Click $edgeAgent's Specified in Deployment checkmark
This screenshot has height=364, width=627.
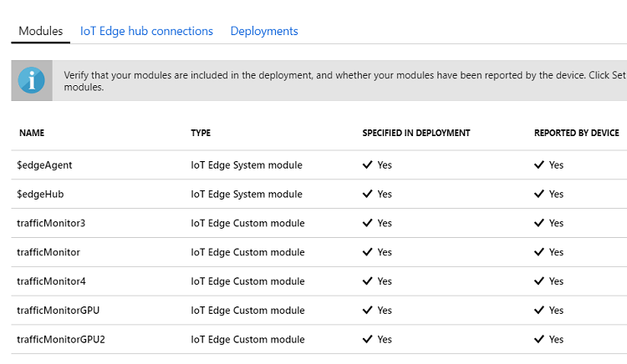coord(367,165)
